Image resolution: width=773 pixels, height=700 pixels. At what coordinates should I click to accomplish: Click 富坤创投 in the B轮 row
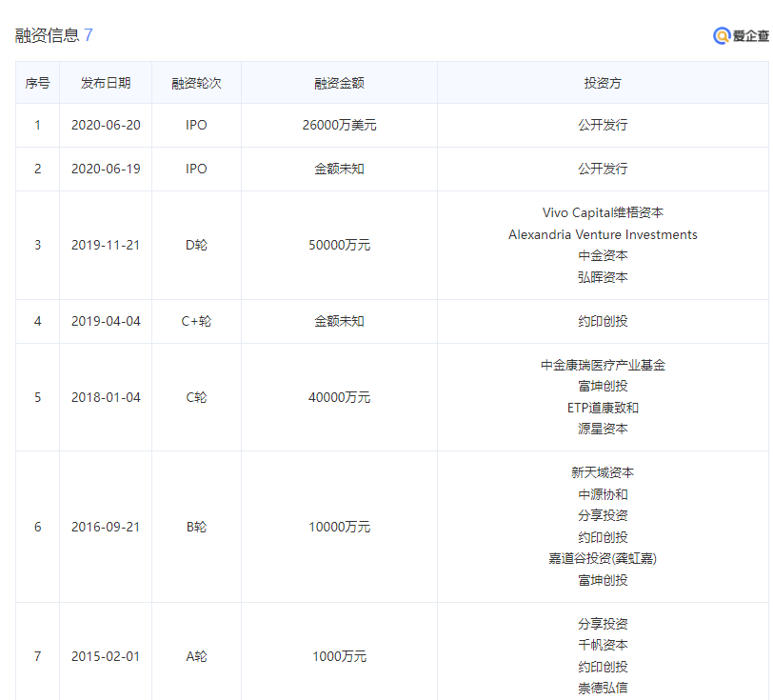click(603, 580)
